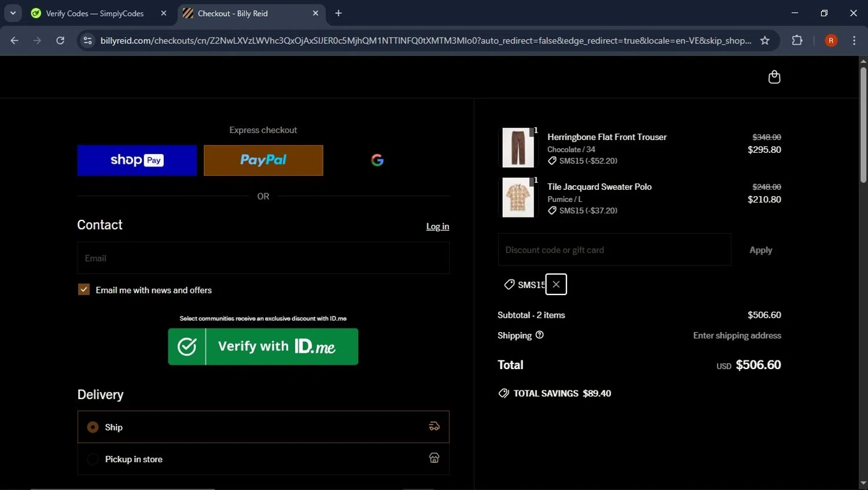
Task: Click the Herringbone Flat Front Trouser thumbnail
Action: pyautogui.click(x=518, y=148)
